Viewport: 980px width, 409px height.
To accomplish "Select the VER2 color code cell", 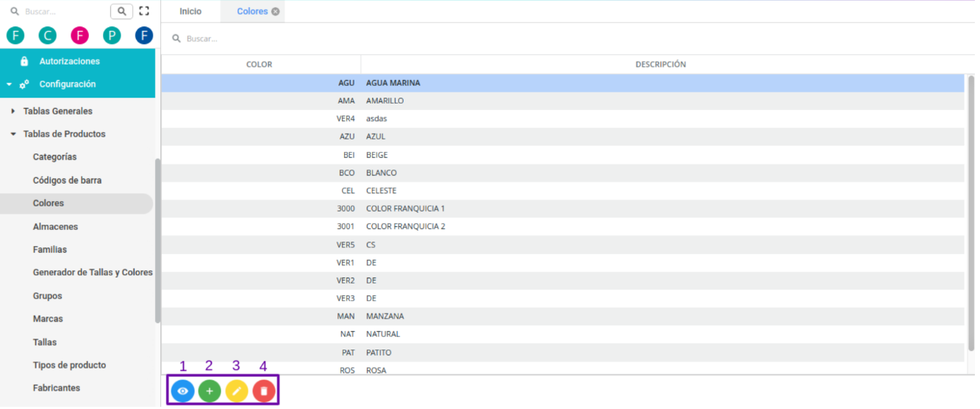I will tap(261, 280).
